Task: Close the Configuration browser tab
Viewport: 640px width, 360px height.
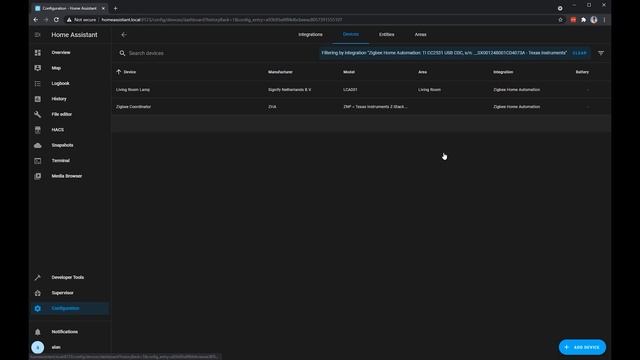Action: tap(103, 8)
